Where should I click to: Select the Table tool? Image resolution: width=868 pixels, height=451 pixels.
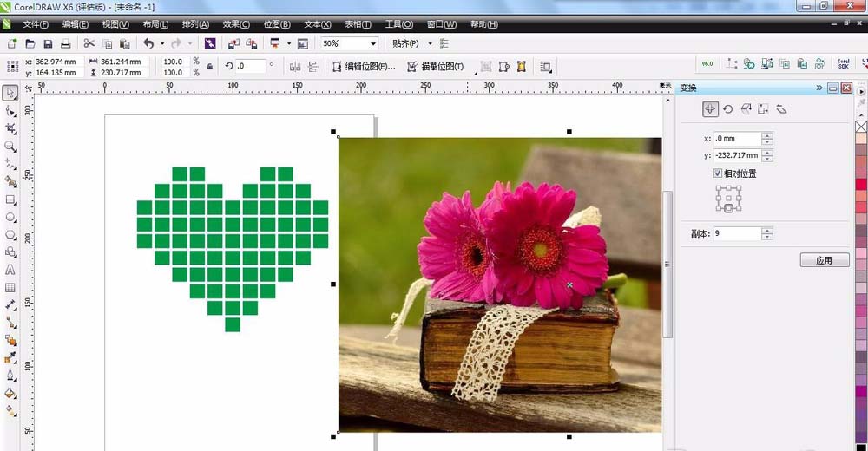coord(10,287)
